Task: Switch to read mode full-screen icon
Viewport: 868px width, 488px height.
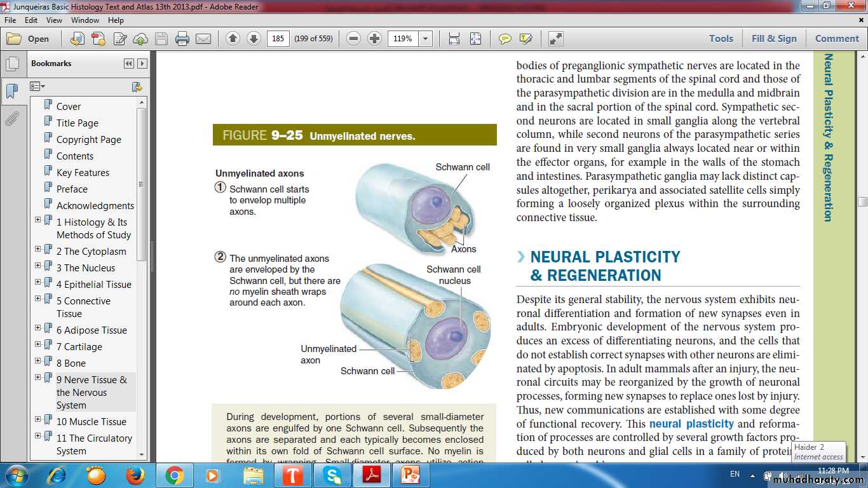Action: [555, 39]
